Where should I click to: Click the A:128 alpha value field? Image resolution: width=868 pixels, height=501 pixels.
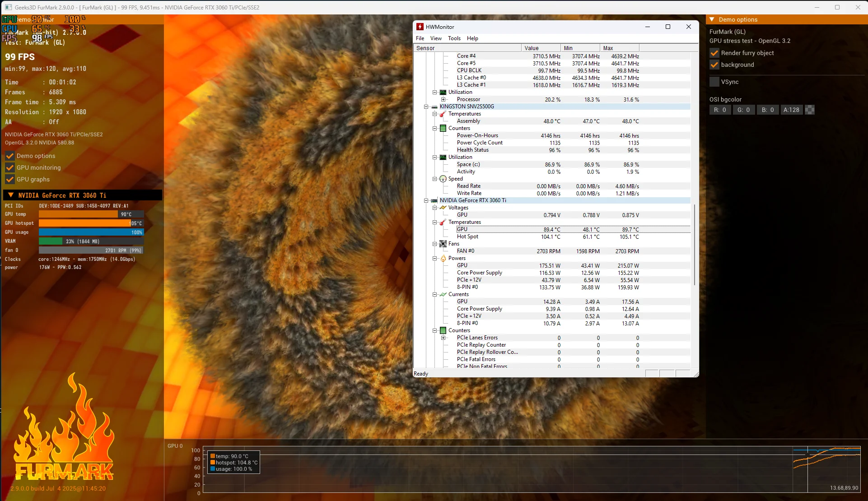point(791,110)
